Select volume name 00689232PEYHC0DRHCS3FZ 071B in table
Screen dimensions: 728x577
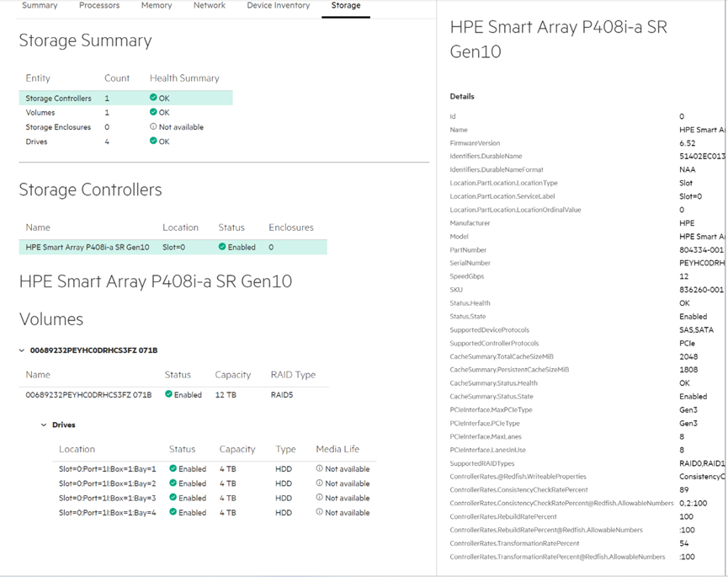point(88,395)
